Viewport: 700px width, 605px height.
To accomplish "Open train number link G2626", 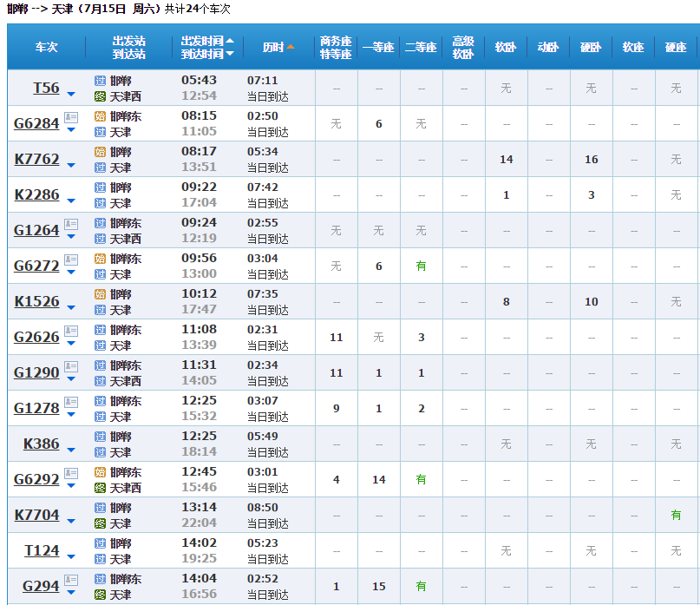I will pyautogui.click(x=36, y=337).
